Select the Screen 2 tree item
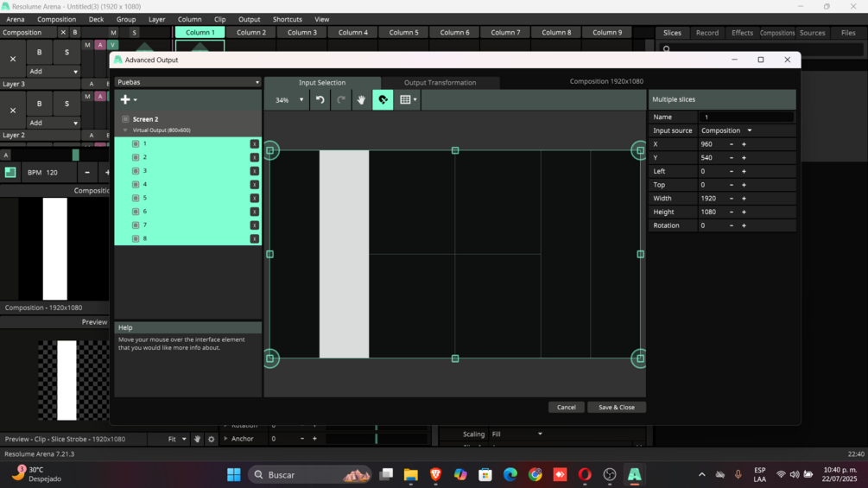The width and height of the screenshot is (868, 488). click(146, 119)
